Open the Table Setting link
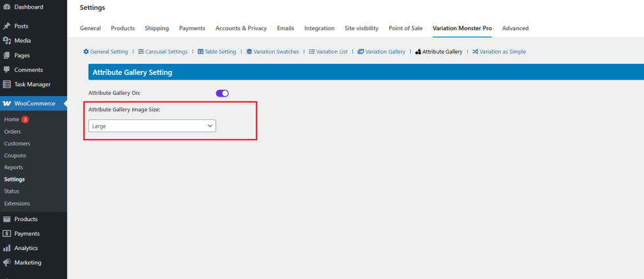 (x=217, y=51)
